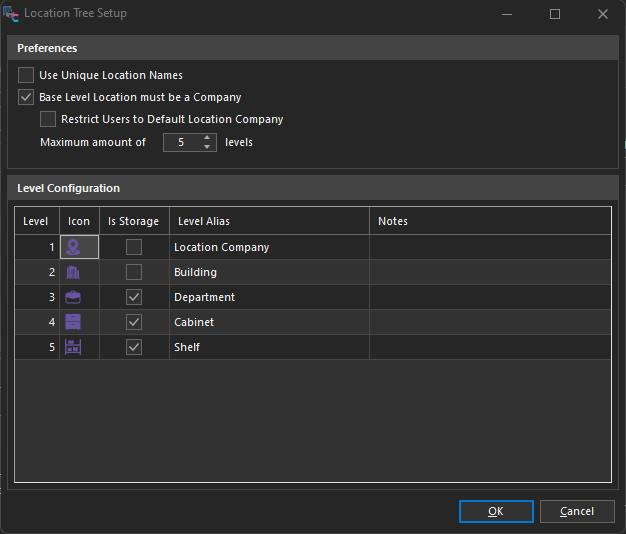This screenshot has width=626, height=534.
Task: Enable Restrict Users to Default Location Company
Action: tap(48, 119)
